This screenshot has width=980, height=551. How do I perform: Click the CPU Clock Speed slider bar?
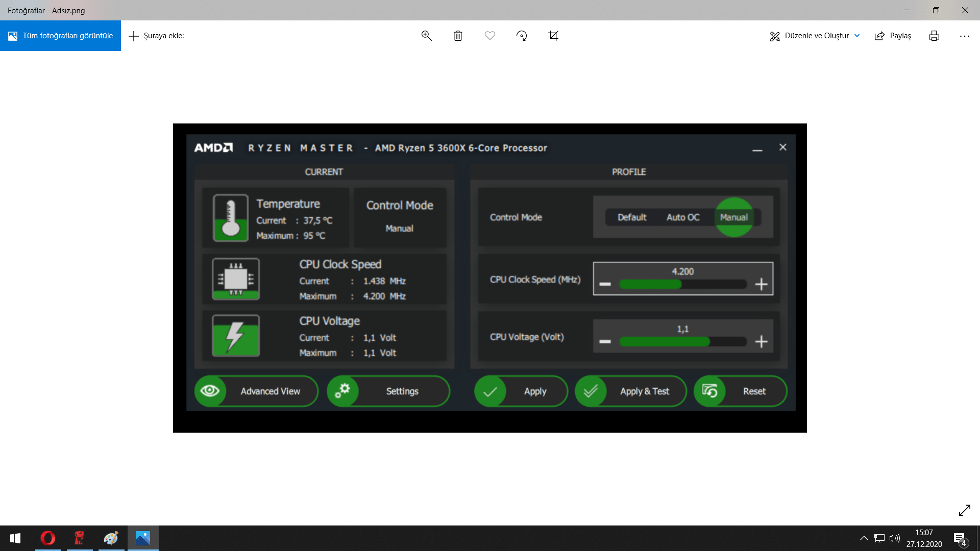coord(682,284)
